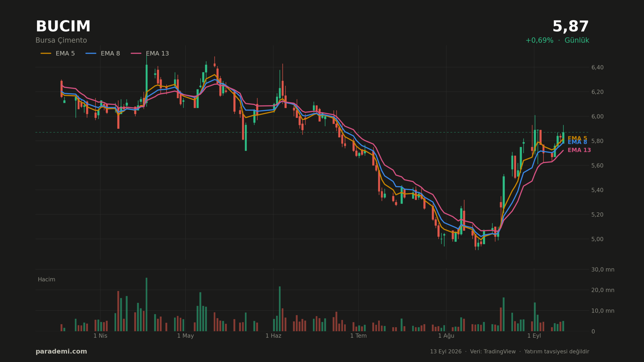Select the Günlük interval label
644x362 pixels.
tap(577, 41)
